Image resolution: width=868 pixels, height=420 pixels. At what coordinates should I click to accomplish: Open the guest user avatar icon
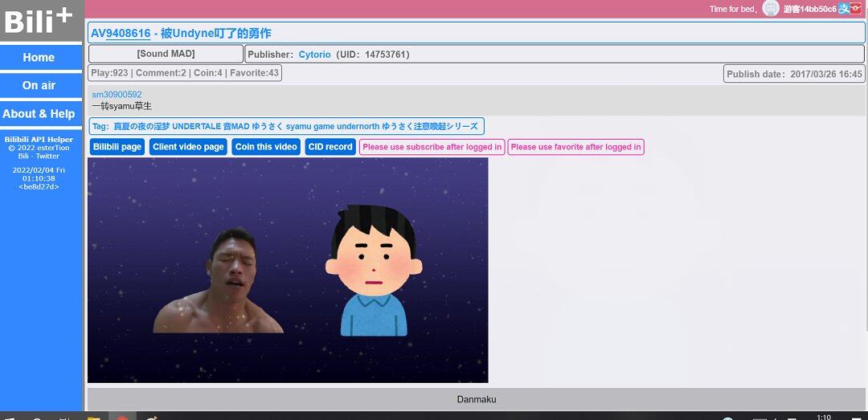pos(771,8)
